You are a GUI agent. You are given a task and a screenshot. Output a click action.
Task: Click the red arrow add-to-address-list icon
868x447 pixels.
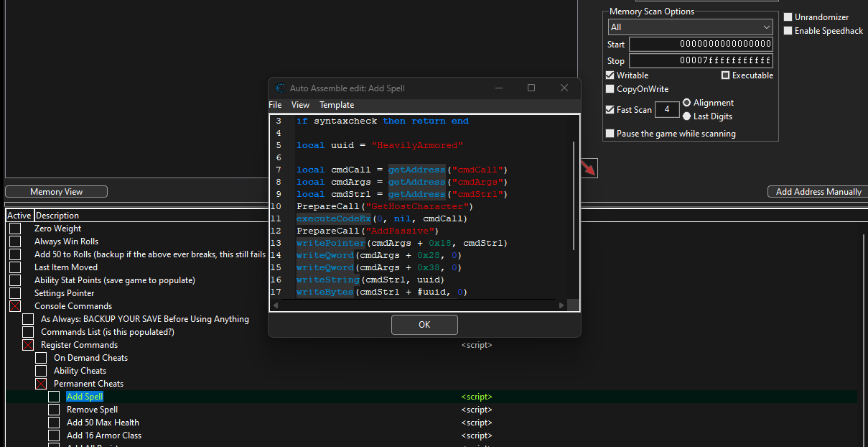(x=589, y=168)
